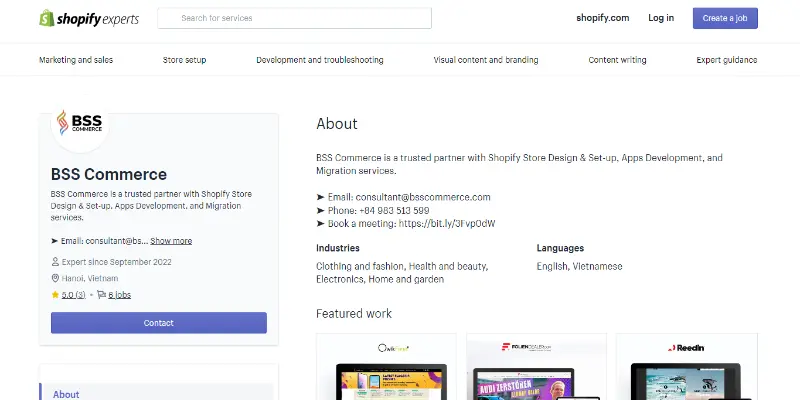Image resolution: width=800 pixels, height=400 pixels.
Task: Click the Log in link
Action: click(x=661, y=18)
